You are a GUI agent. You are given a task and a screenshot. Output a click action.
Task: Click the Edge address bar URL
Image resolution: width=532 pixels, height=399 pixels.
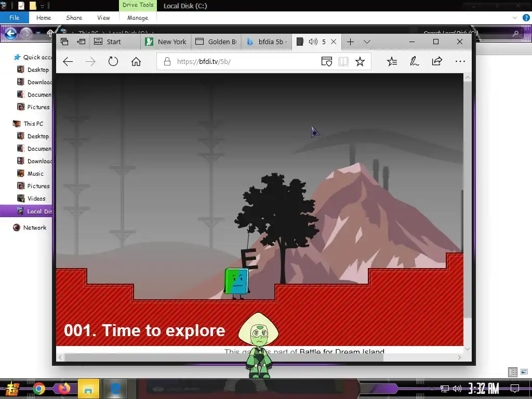point(204,61)
